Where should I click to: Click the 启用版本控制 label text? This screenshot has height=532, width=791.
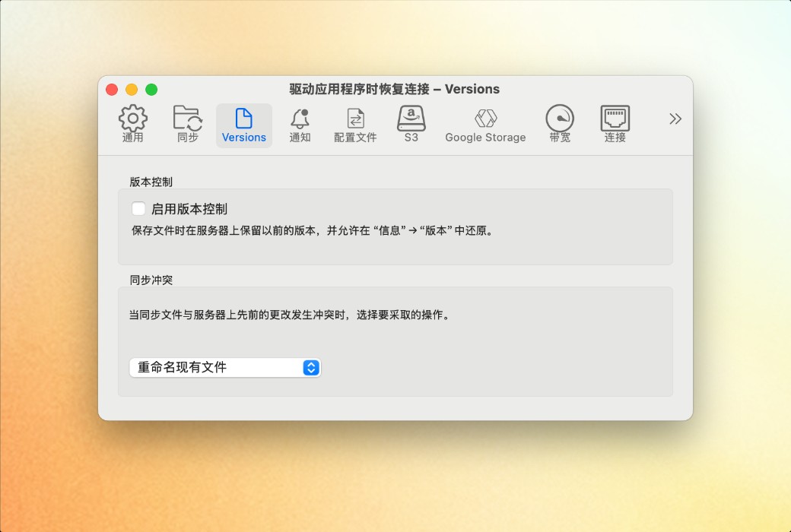[189, 209]
